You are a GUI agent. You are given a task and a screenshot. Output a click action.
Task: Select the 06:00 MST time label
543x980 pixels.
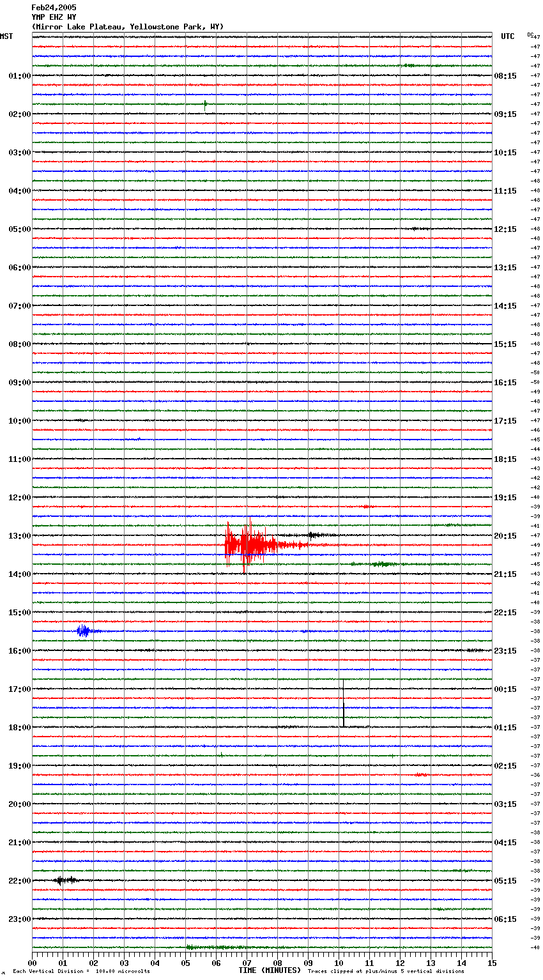pos(20,268)
